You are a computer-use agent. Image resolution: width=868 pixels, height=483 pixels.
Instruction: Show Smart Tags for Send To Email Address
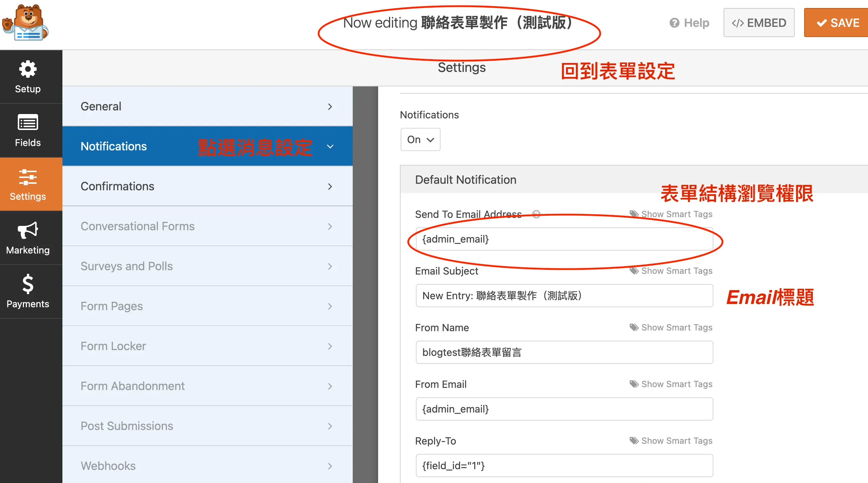(671, 214)
